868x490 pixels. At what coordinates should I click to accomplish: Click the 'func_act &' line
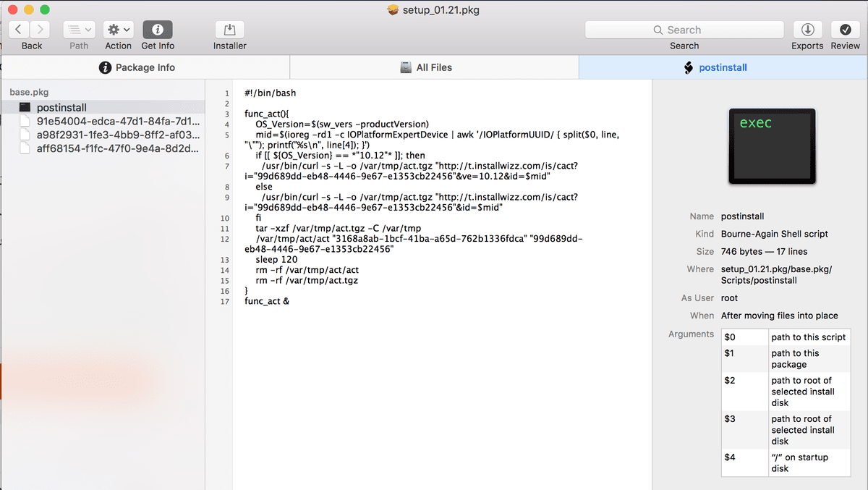click(x=267, y=300)
